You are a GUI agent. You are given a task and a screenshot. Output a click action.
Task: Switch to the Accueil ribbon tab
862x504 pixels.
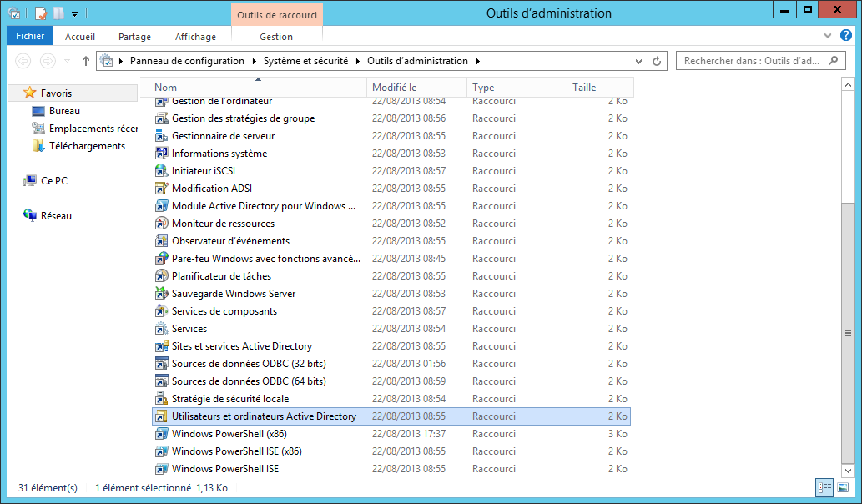(80, 37)
